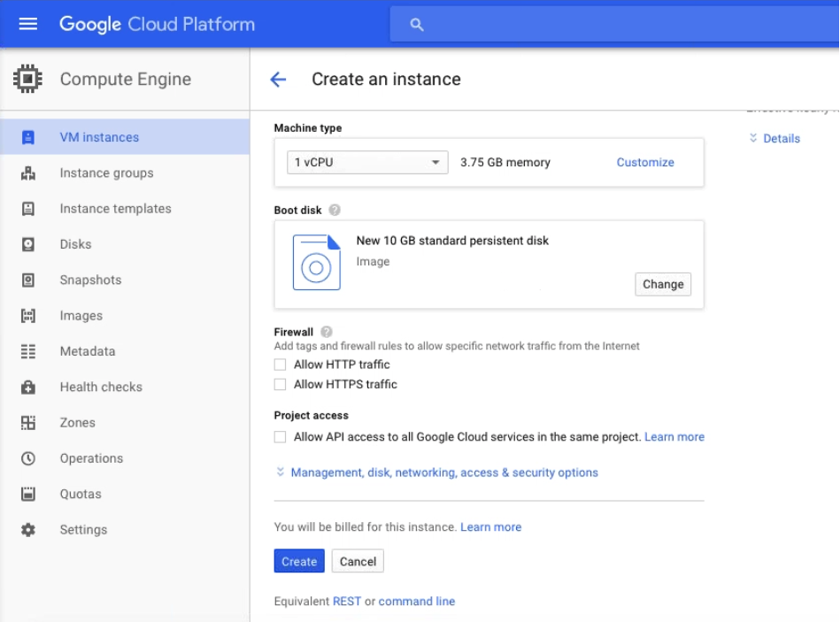Click the Instance templates icon

click(x=27, y=209)
